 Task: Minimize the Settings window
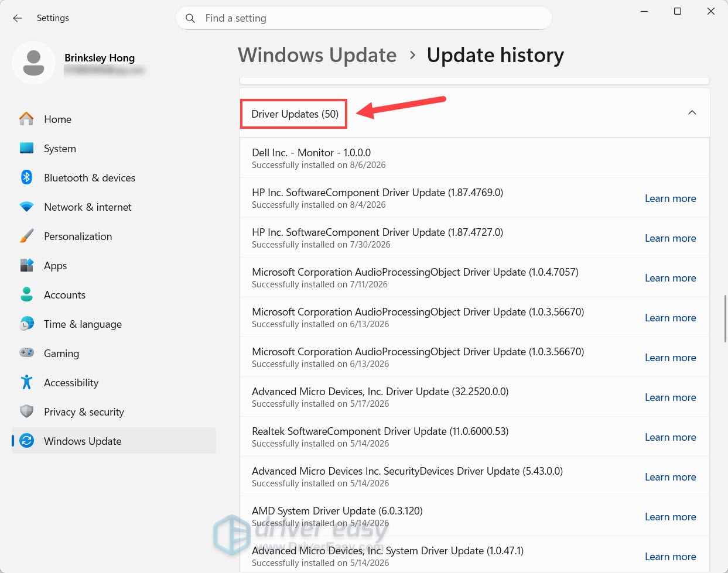644,11
